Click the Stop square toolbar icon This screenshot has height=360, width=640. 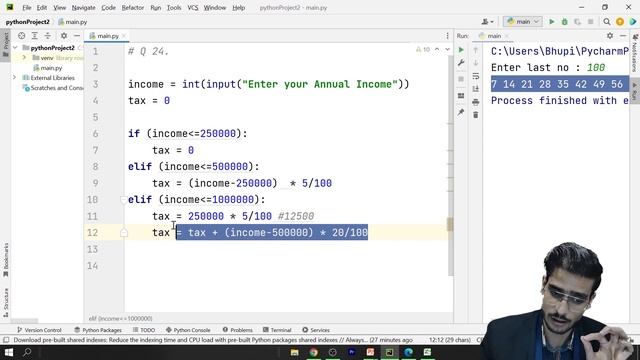pyautogui.click(x=590, y=22)
